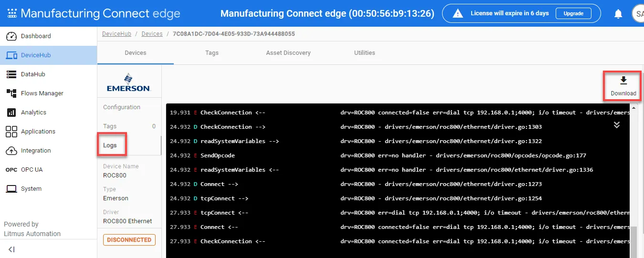Open the device Tags section
This screenshot has height=258, width=644.
(129, 126)
